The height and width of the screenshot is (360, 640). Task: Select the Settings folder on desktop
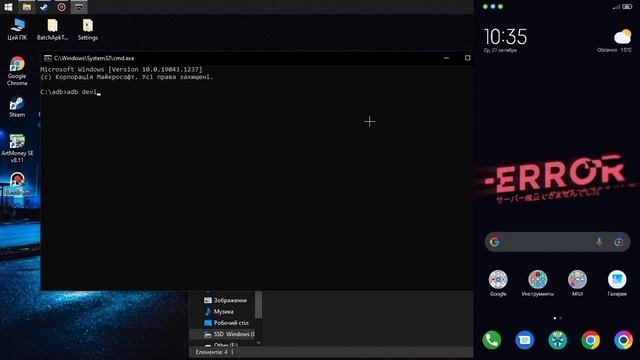88,29
